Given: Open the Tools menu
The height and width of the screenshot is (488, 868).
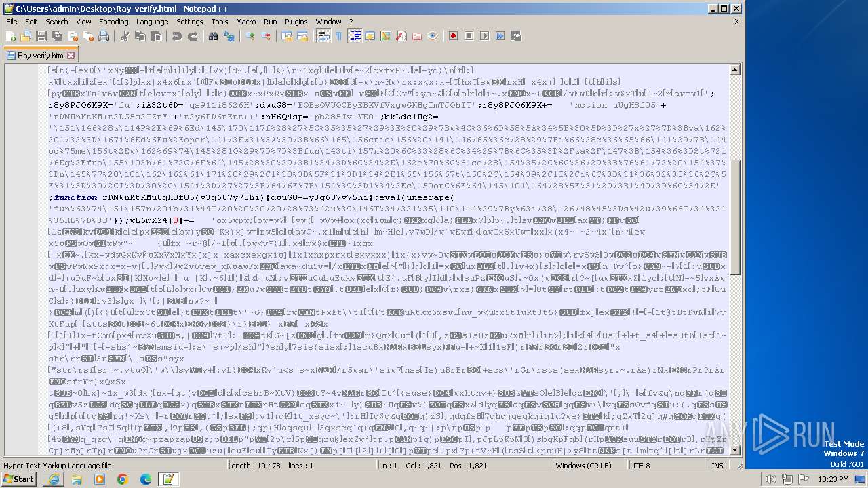Looking at the screenshot, I should pyautogui.click(x=219, y=22).
